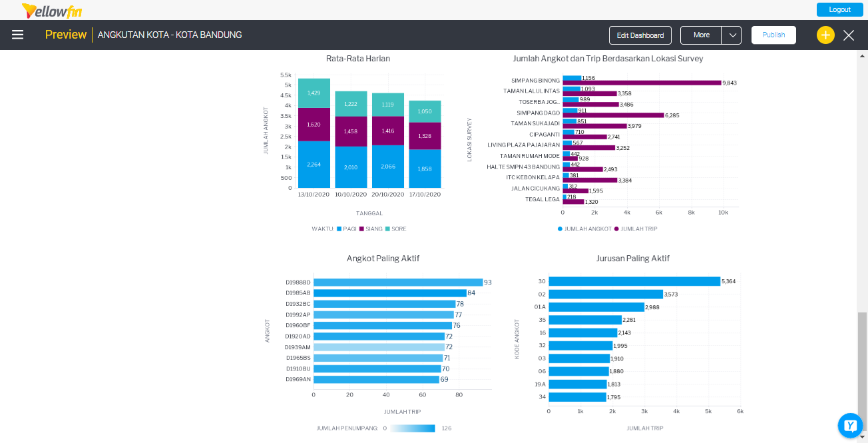Close the dashboard preview with X
This screenshot has height=443, width=868.
[x=849, y=35]
